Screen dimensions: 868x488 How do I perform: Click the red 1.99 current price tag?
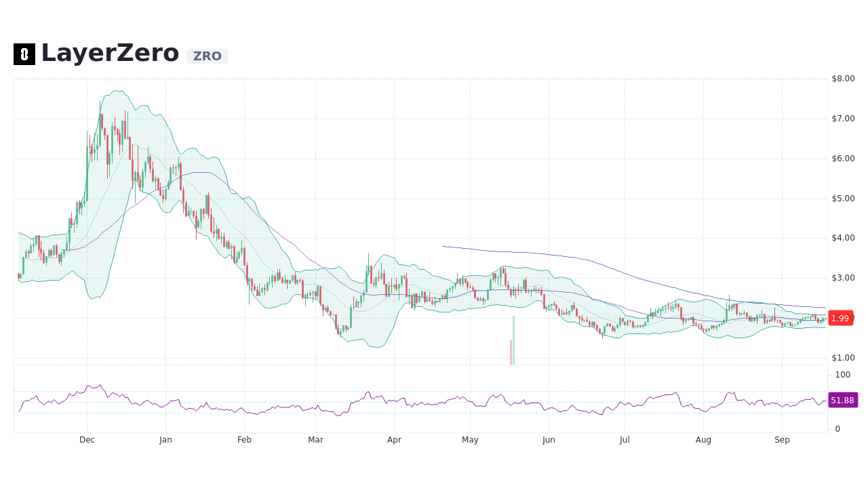point(841,318)
